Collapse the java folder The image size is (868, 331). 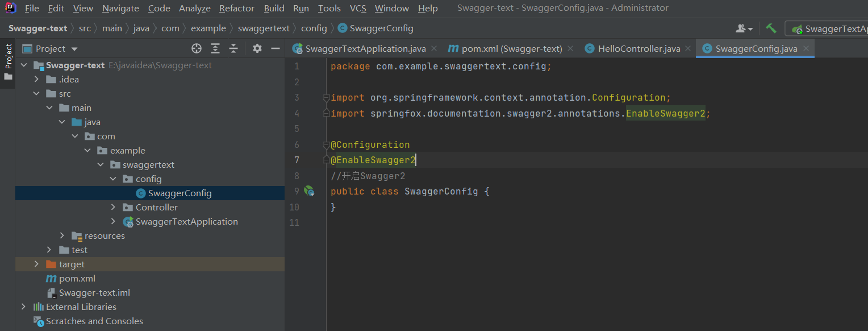point(62,122)
